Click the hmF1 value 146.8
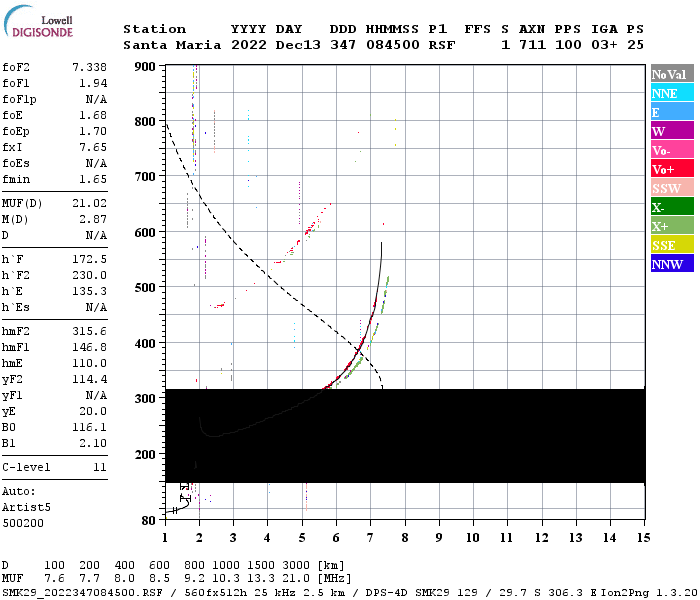The width and height of the screenshot is (700, 600). tap(89, 347)
